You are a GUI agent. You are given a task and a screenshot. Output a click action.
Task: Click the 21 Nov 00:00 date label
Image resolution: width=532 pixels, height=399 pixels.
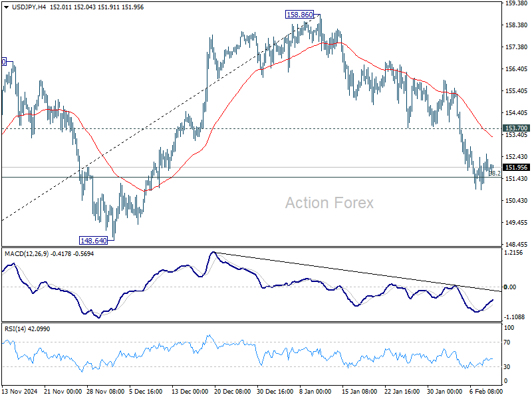click(x=63, y=391)
